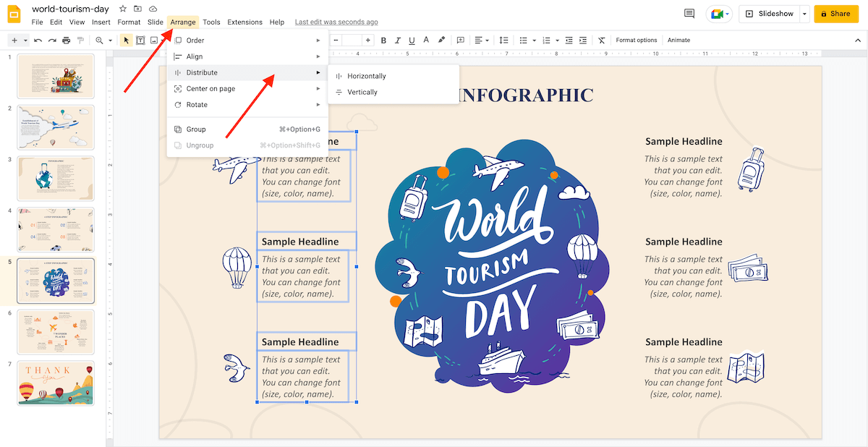Open the comment history icon
The height and width of the screenshot is (447, 868).
coord(689,14)
